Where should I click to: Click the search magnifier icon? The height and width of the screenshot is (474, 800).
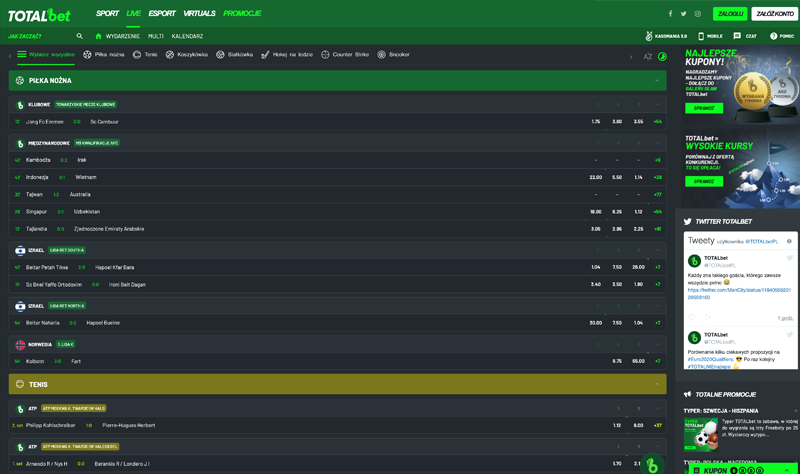tap(80, 36)
